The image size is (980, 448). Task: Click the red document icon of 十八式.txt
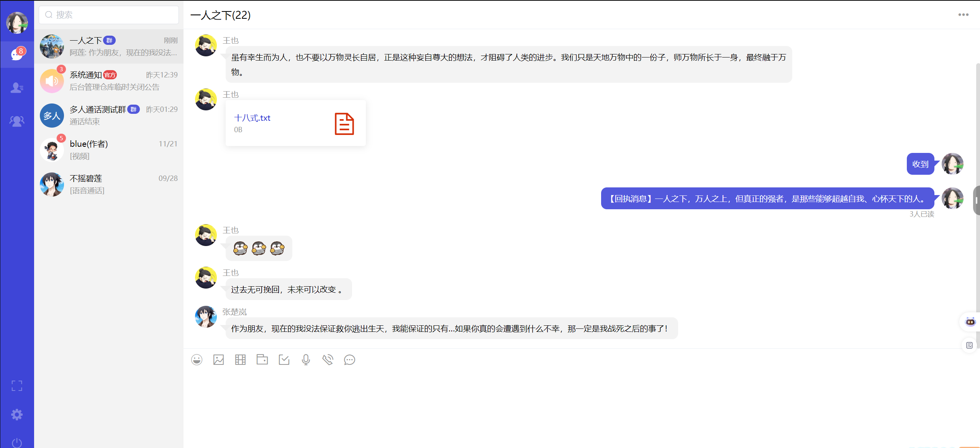pos(344,123)
